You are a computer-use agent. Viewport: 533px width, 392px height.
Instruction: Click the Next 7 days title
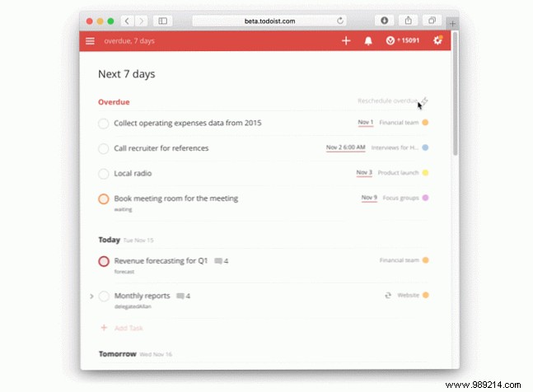[126, 74]
